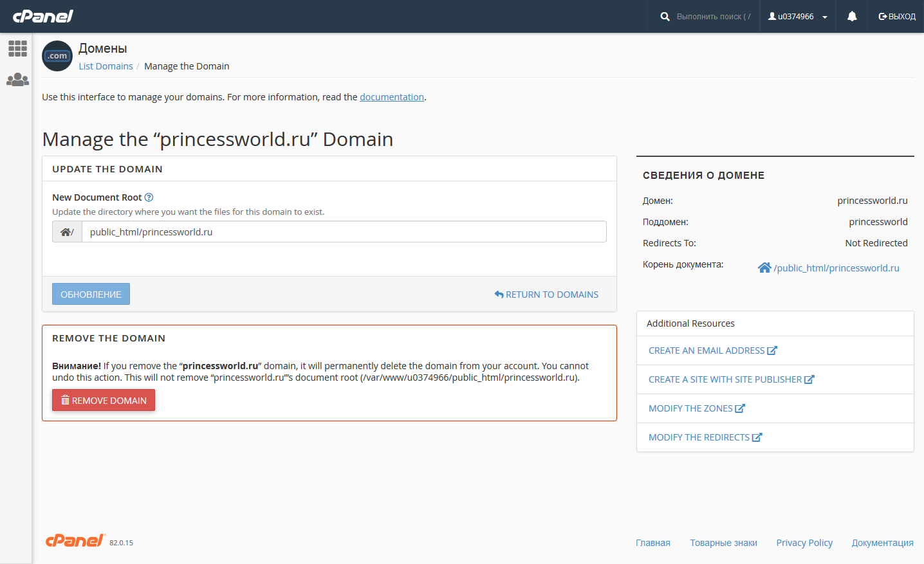Open the Privacy Policy footer link
The height and width of the screenshot is (564, 924).
click(x=804, y=543)
